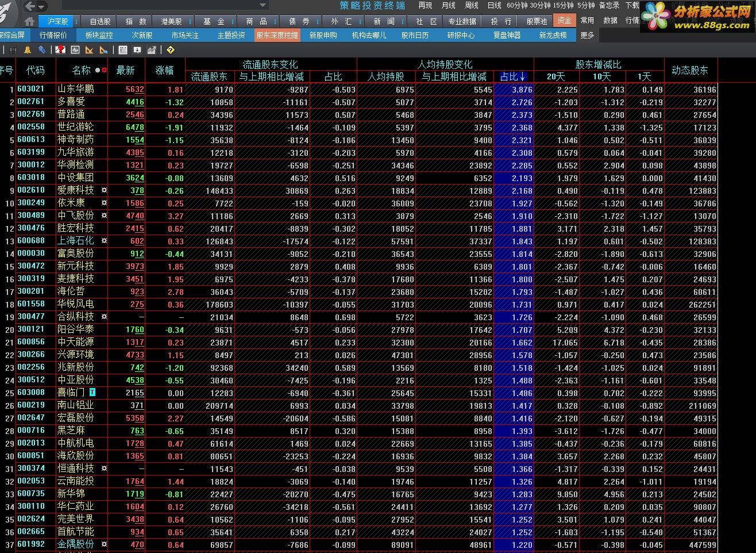The width and height of the screenshot is (756, 553).
Task: Select the drawing ruler with arrow icon
Action: pyautogui.click(x=104, y=50)
